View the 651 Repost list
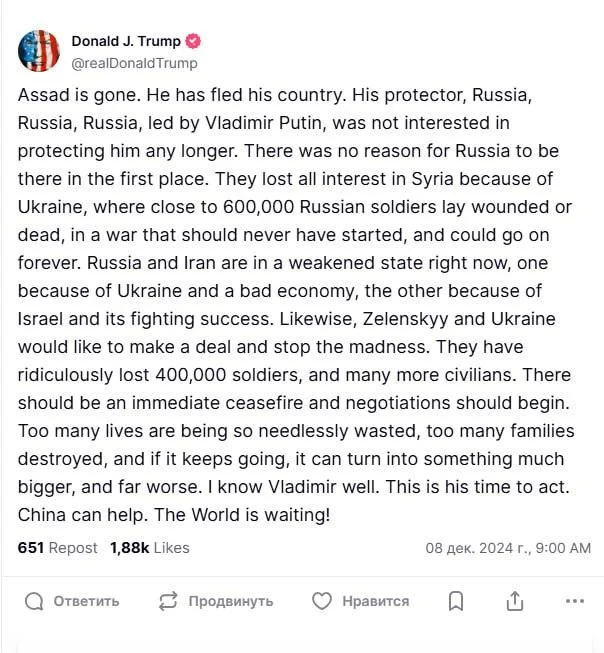Screen dimensions: 604x653 point(58,548)
